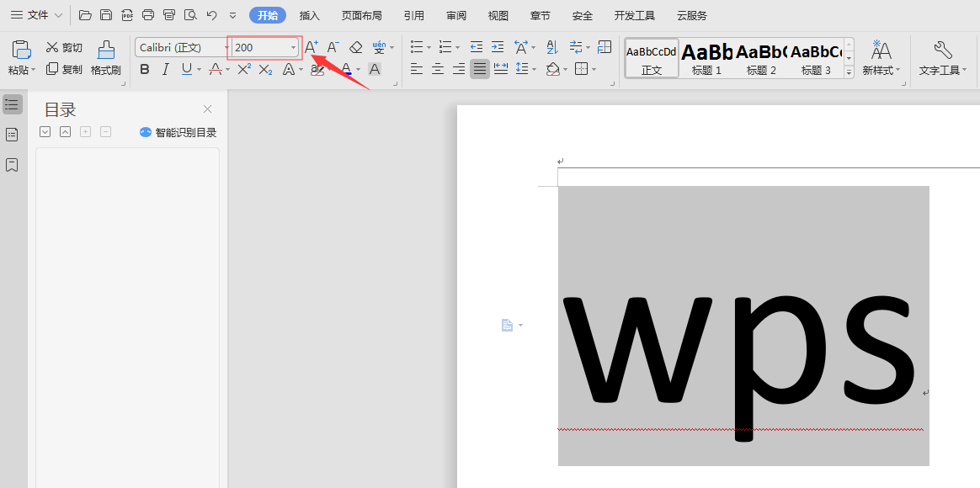Undo the last action
980x488 pixels.
[x=212, y=15]
